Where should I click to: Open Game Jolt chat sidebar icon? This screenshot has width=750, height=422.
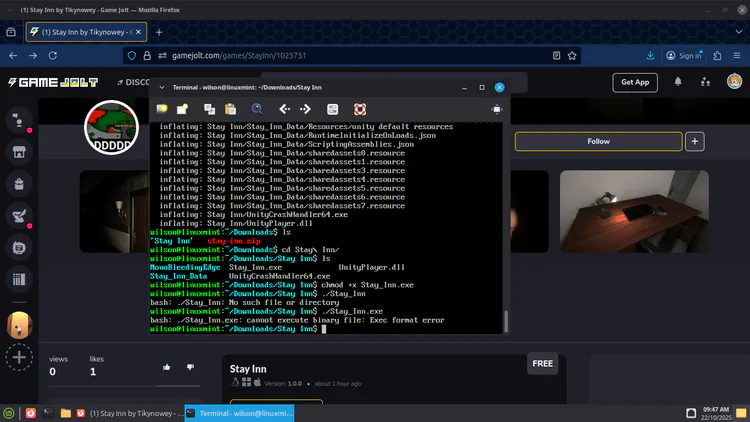[19, 121]
